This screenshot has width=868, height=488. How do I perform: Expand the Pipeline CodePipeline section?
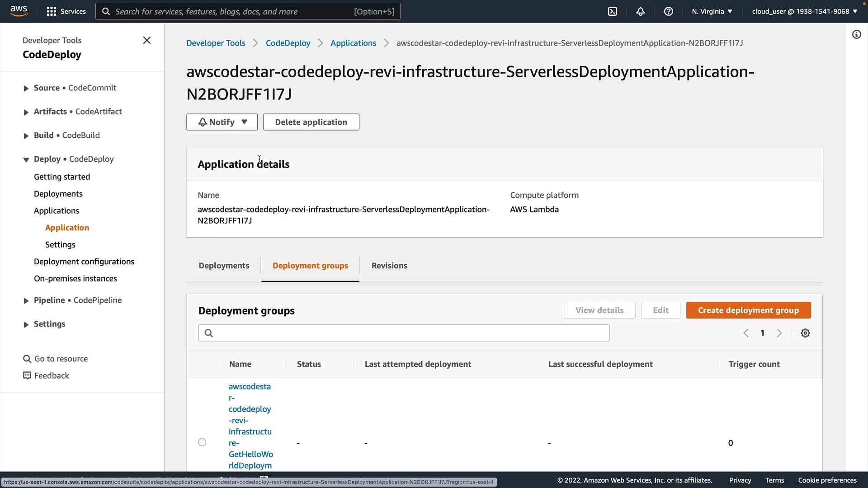pyautogui.click(x=26, y=300)
